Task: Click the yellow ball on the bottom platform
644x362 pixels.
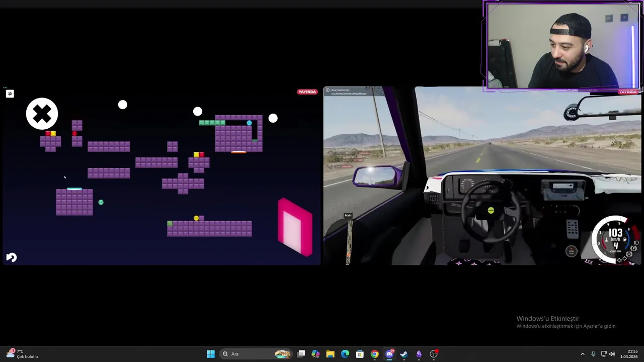Action: 196,218
